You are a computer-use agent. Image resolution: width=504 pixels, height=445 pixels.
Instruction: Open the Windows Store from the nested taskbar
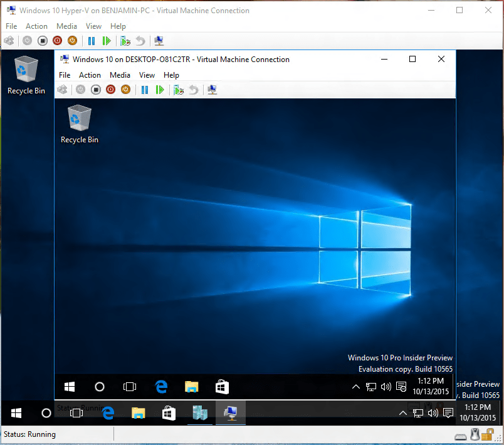pyautogui.click(x=221, y=387)
